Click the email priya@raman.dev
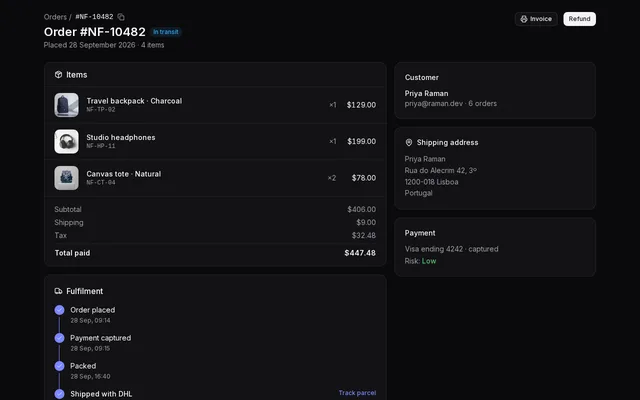The width and height of the screenshot is (640, 400). [434, 104]
